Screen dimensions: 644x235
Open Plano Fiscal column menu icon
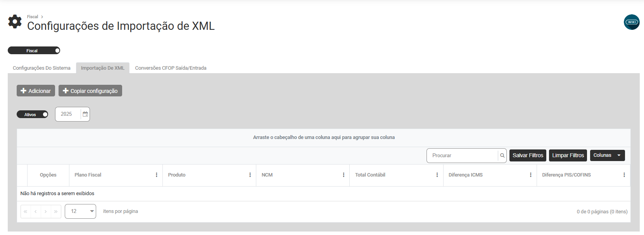pos(157,175)
